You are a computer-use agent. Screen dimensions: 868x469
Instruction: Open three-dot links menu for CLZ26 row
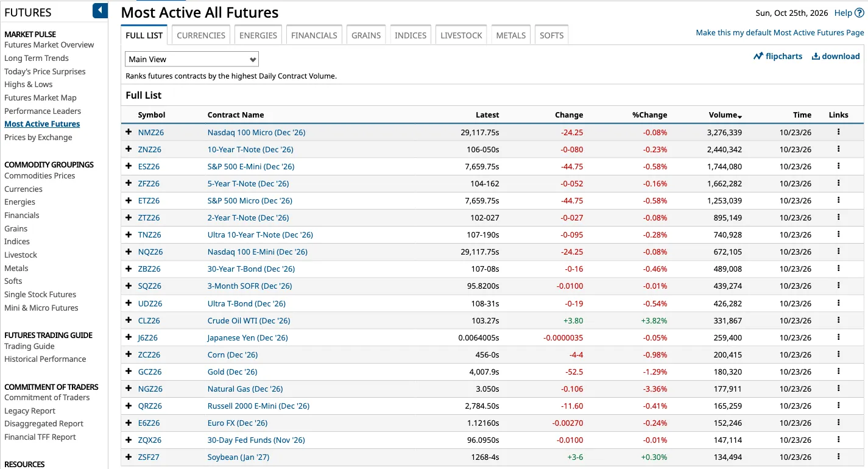click(838, 320)
